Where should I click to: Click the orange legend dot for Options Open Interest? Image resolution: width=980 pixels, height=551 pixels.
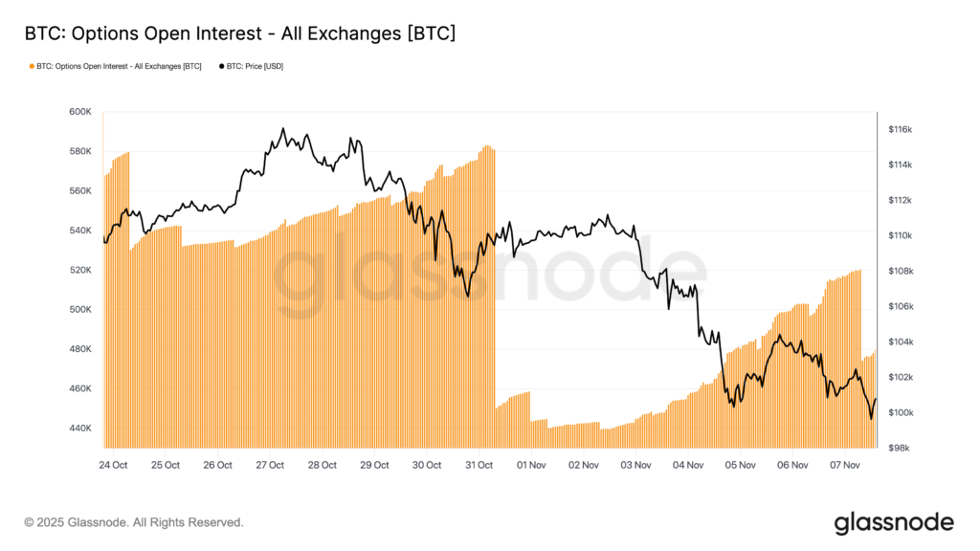click(32, 66)
